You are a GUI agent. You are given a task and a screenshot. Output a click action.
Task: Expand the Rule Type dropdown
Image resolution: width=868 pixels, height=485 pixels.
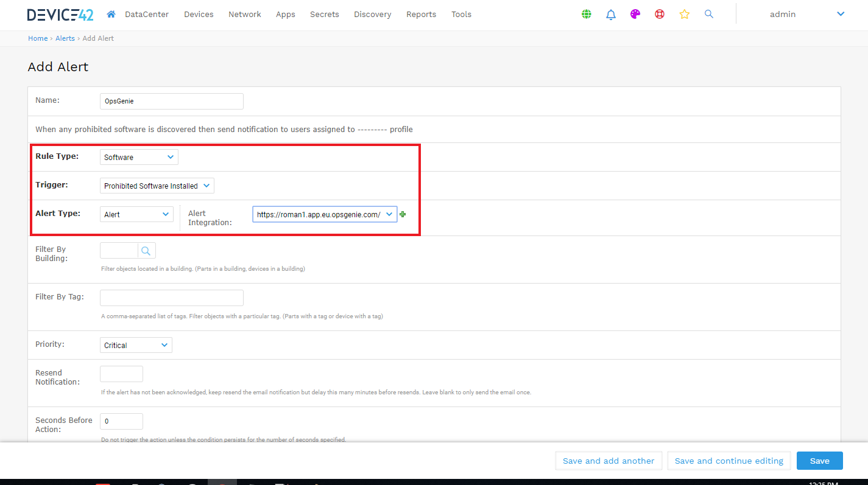coord(139,158)
